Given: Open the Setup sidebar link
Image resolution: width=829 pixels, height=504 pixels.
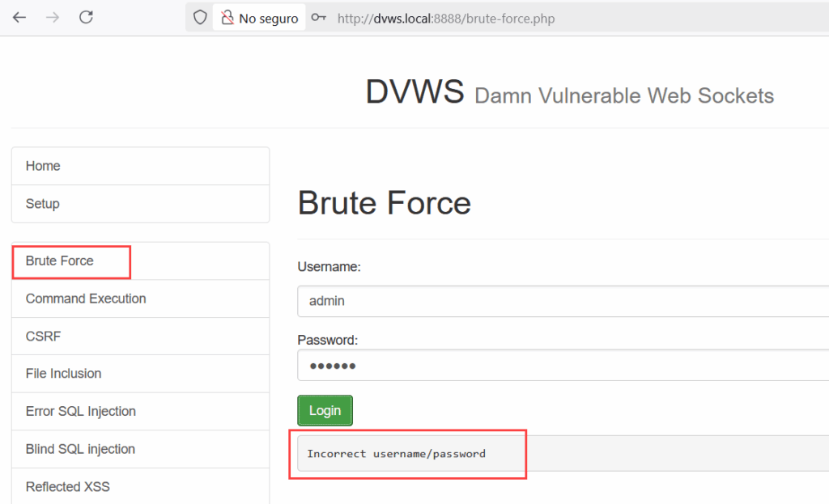Looking at the screenshot, I should [x=141, y=204].
